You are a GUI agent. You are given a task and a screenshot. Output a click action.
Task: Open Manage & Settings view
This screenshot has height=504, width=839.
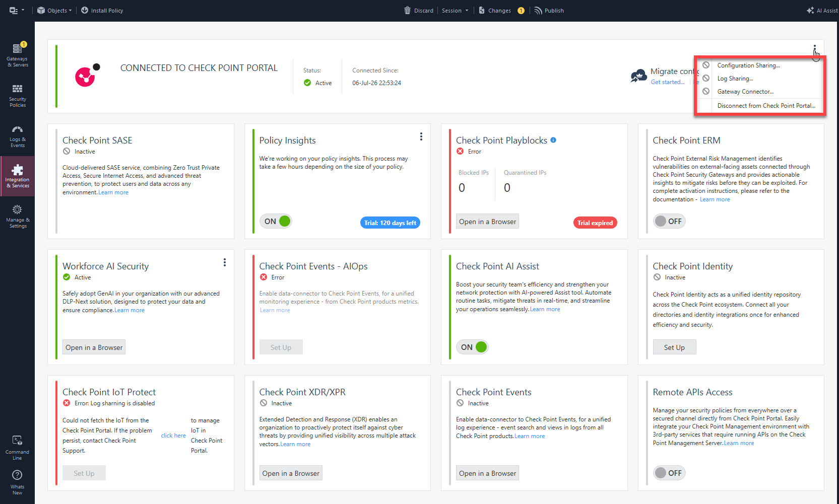pyautogui.click(x=17, y=216)
